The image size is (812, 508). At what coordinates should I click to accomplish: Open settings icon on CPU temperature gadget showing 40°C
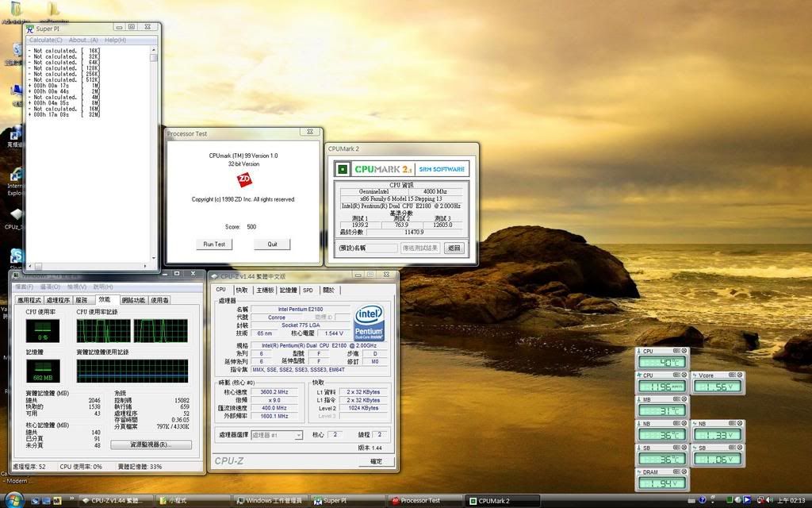676,351
